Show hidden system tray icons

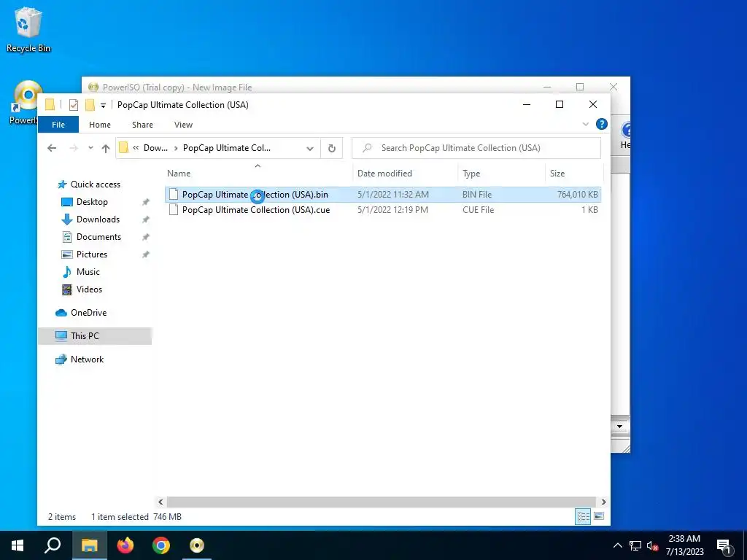tap(617, 545)
